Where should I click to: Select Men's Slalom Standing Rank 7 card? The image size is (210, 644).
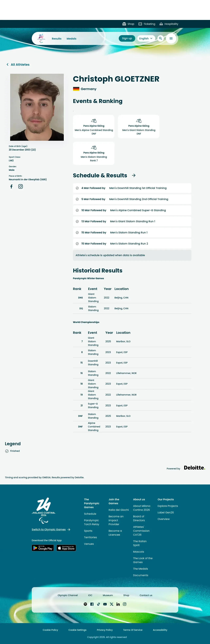click(94, 153)
